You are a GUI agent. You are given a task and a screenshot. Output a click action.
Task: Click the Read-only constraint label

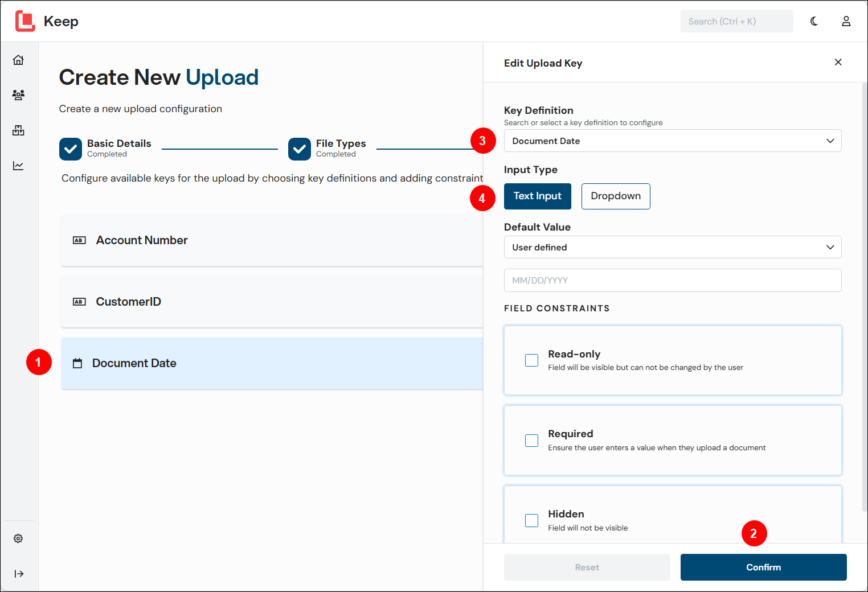(x=574, y=354)
